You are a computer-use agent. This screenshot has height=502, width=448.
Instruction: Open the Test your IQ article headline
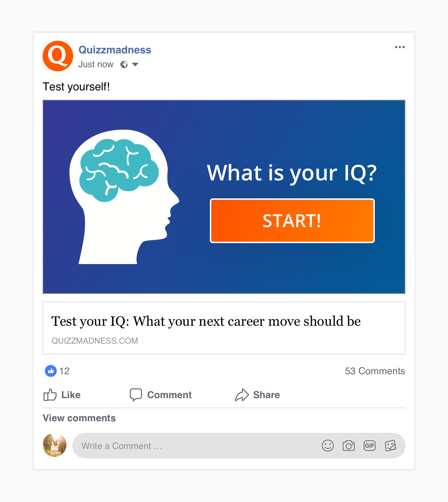pos(206,321)
